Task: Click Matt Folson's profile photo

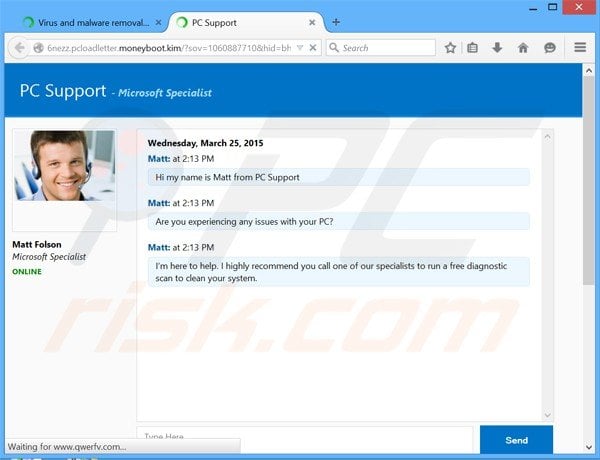Action: (65, 165)
